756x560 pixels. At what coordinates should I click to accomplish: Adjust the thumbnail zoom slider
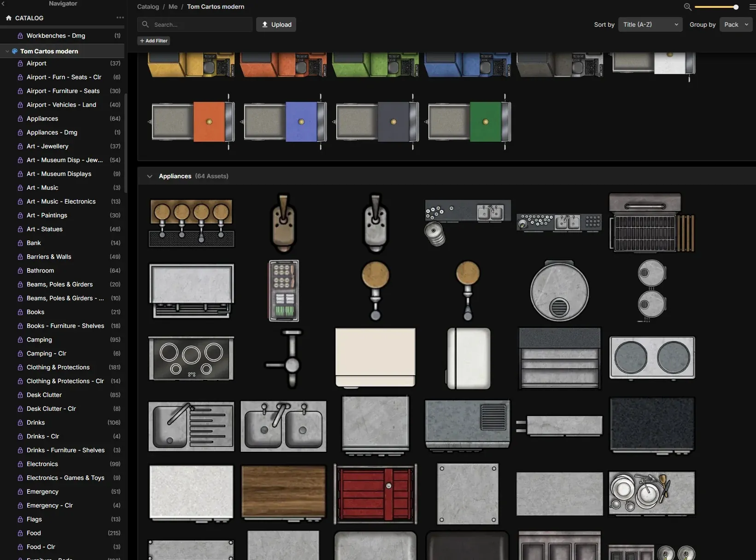click(x=717, y=7)
